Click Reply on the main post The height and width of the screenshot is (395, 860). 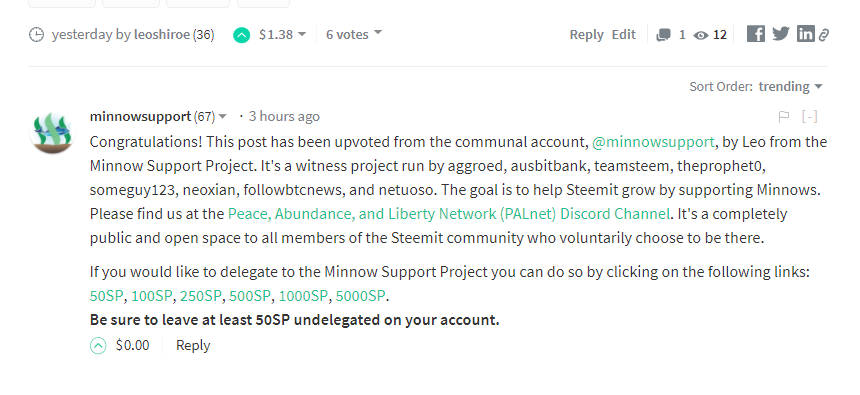click(586, 35)
